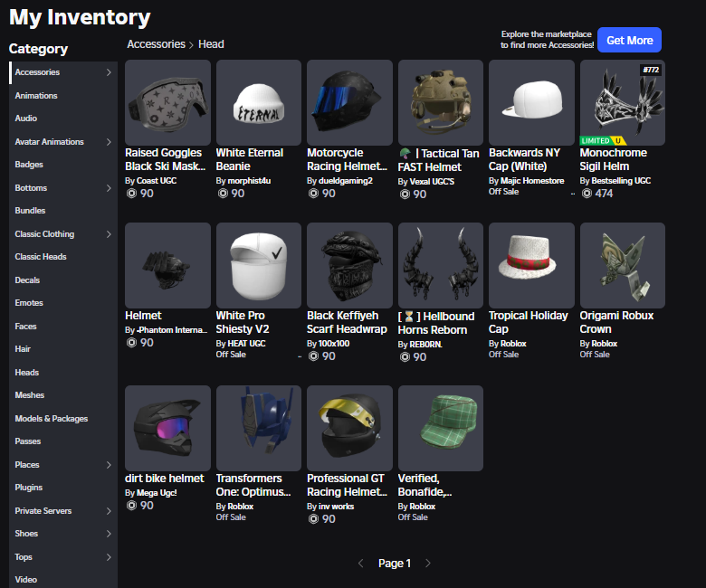
Task: Click the dirt bike helmet thumbnail
Action: tap(167, 428)
